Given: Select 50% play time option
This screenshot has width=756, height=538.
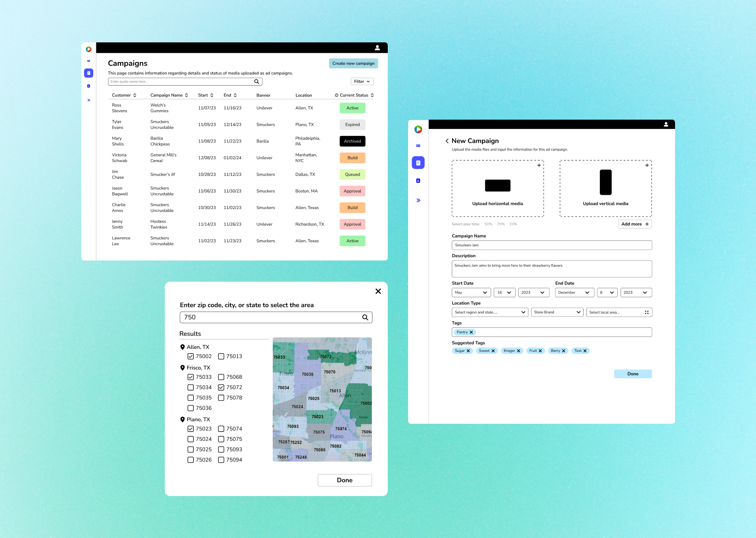Looking at the screenshot, I should 488,224.
